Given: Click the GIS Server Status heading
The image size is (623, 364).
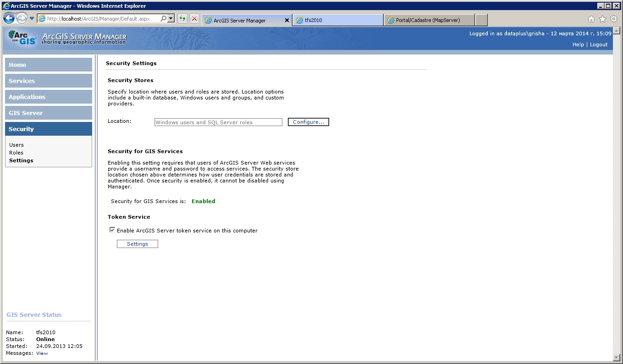Looking at the screenshot, I should pos(34,315).
